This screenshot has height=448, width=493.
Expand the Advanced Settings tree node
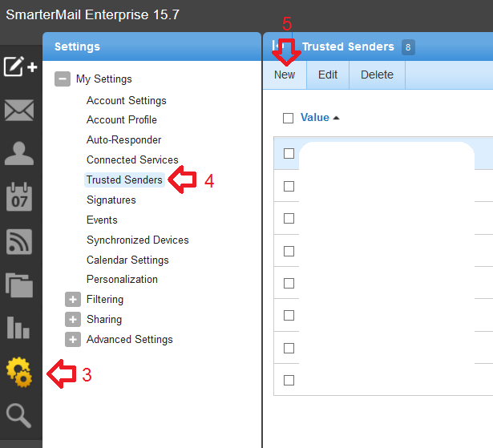pyautogui.click(x=73, y=340)
